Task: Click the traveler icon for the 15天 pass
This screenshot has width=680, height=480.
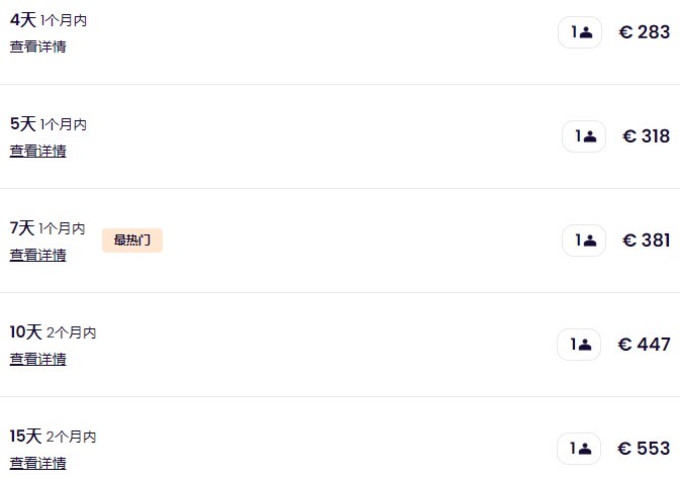Action: point(579,448)
